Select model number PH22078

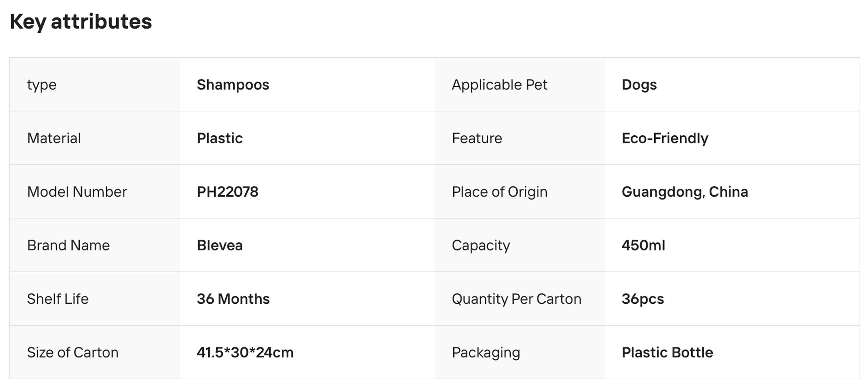[x=227, y=192]
